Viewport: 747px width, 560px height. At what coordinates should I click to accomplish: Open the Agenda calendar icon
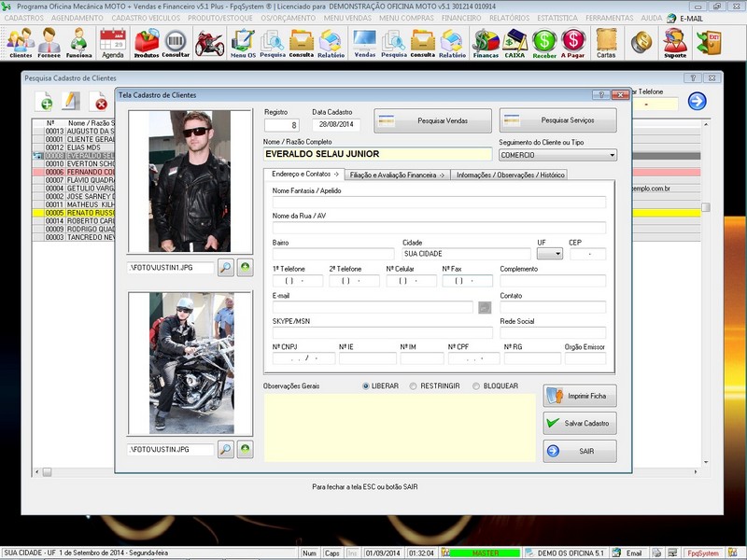[x=112, y=41]
